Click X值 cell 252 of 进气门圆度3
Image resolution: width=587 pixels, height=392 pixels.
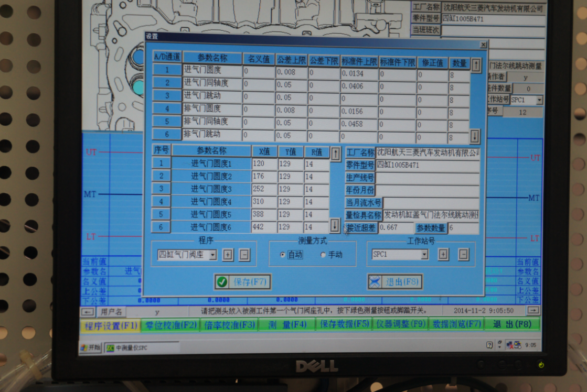[x=264, y=189]
